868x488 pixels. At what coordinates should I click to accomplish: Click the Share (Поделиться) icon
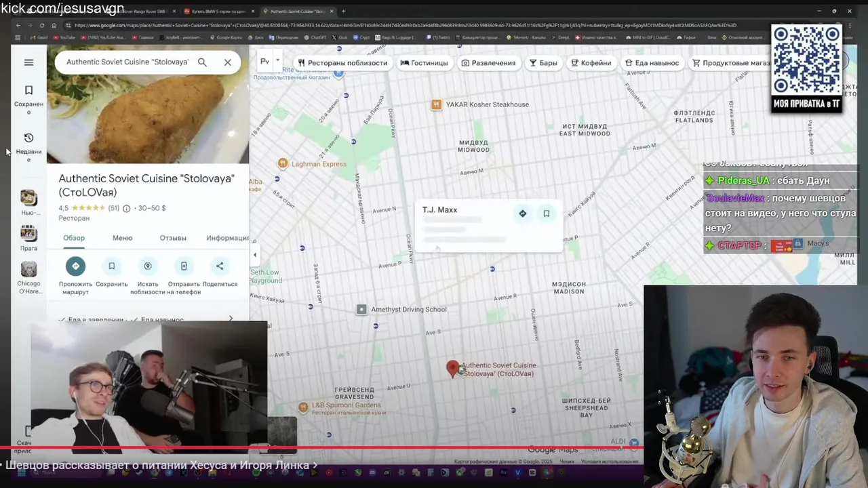(220, 266)
